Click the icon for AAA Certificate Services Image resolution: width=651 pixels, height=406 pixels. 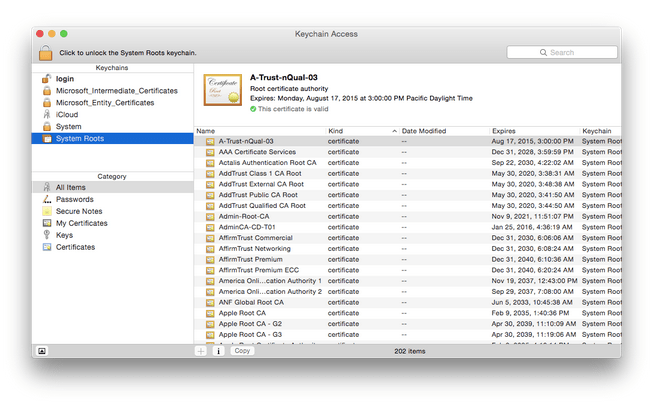click(210, 153)
